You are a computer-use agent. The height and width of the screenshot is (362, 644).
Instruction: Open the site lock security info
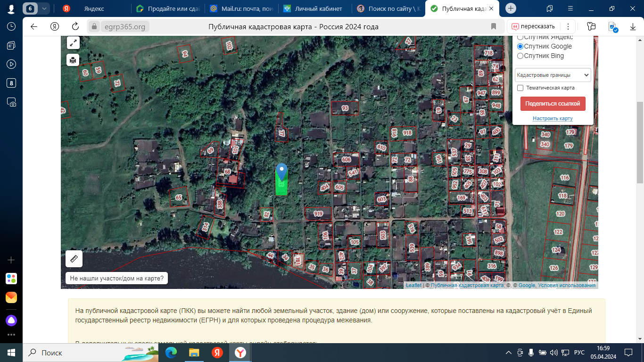94,27
